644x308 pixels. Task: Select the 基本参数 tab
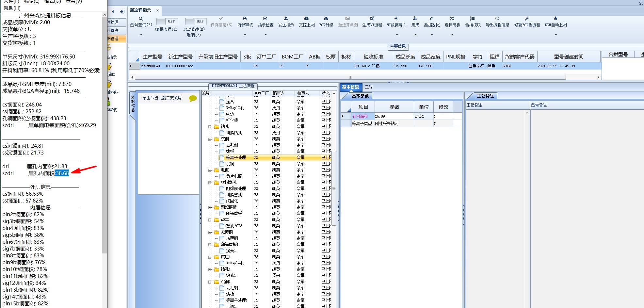tap(360, 96)
